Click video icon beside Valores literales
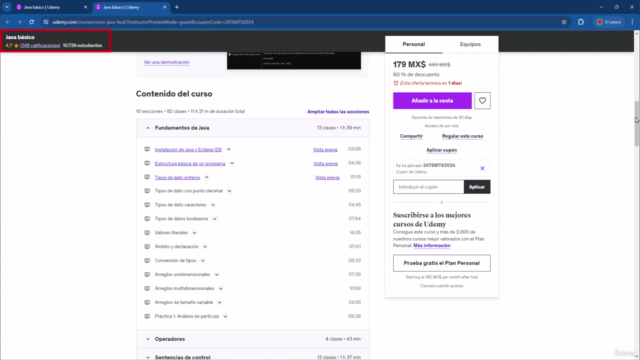Viewport: 640px width, 360px height. click(x=147, y=233)
